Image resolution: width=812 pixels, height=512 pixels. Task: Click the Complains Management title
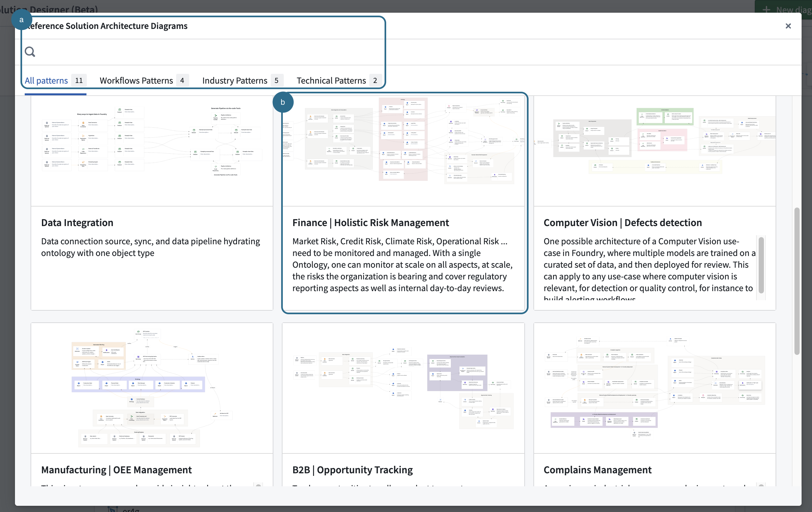tap(597, 470)
